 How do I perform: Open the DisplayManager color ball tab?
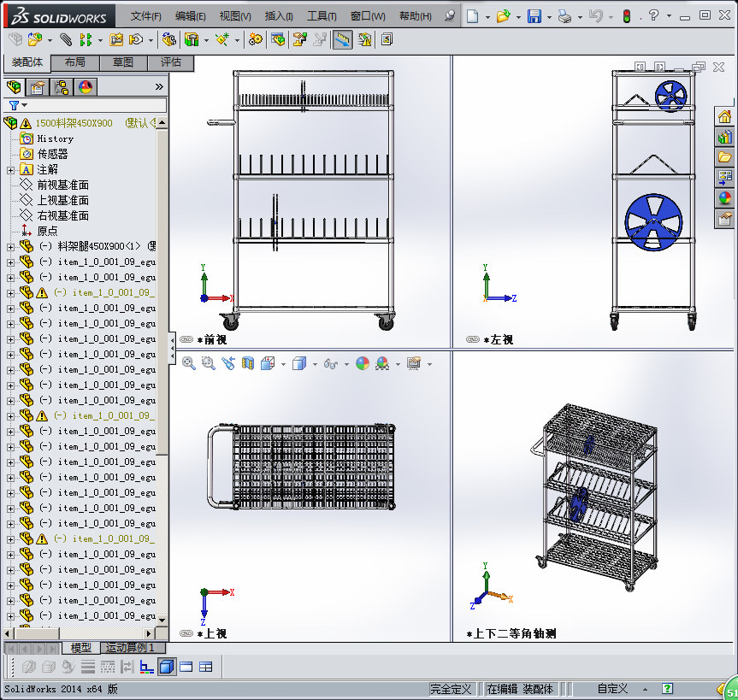[x=86, y=87]
